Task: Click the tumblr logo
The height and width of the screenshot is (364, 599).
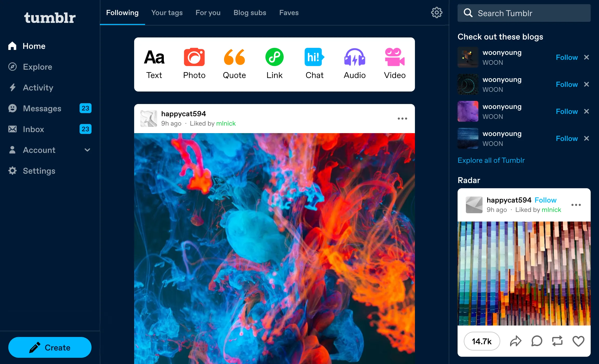Action: coord(50,18)
